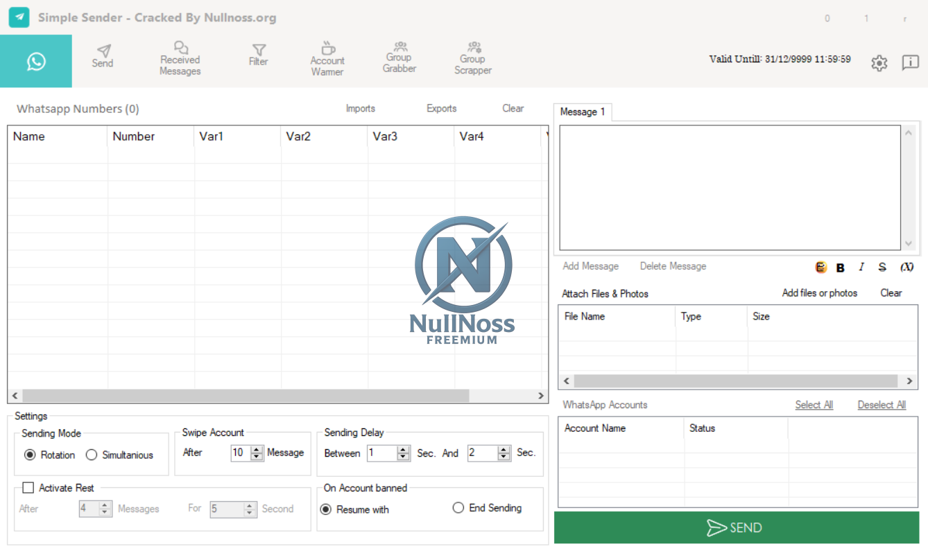928x560 pixels.
Task: Click the green SEND button
Action: 737,527
